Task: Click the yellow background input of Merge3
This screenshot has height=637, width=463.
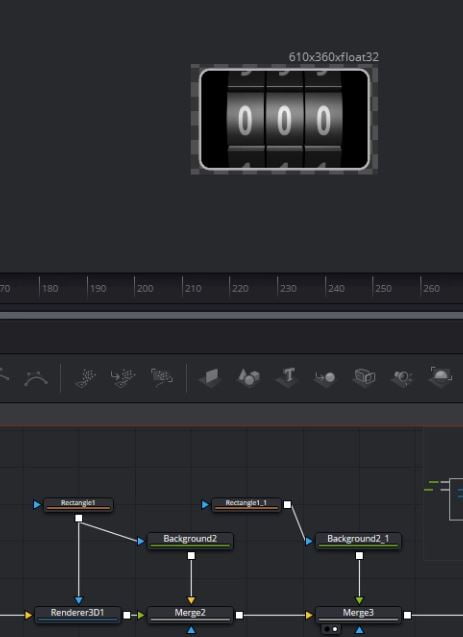Action: pos(309,615)
